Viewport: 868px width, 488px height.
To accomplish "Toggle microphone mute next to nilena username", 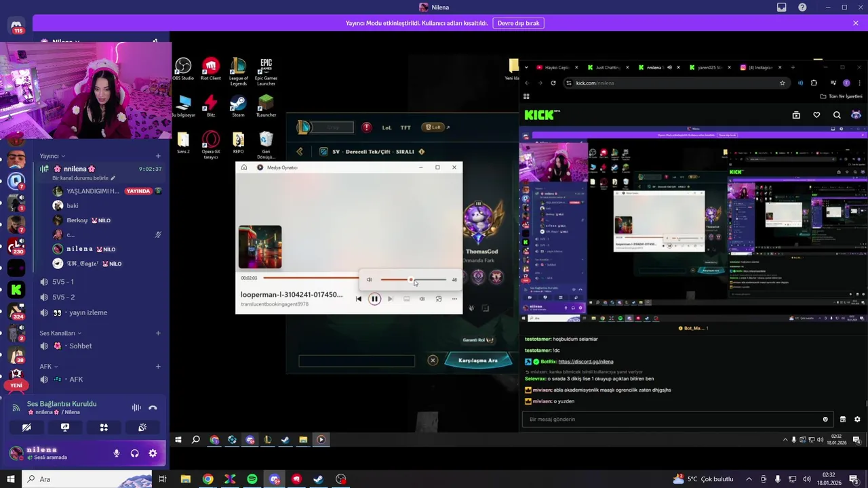I will coord(117,453).
